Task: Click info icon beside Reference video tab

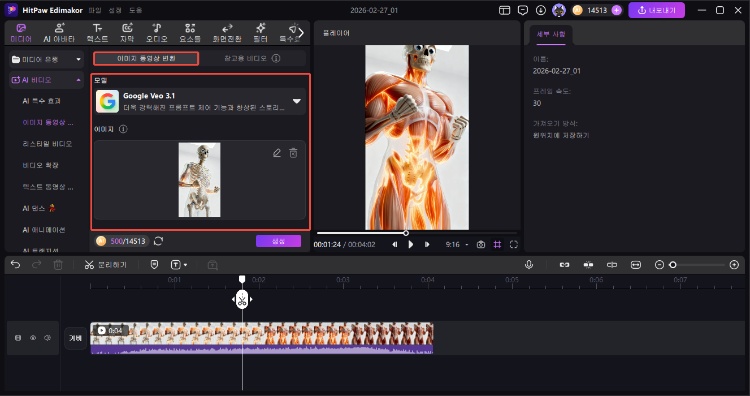Action: [276, 58]
